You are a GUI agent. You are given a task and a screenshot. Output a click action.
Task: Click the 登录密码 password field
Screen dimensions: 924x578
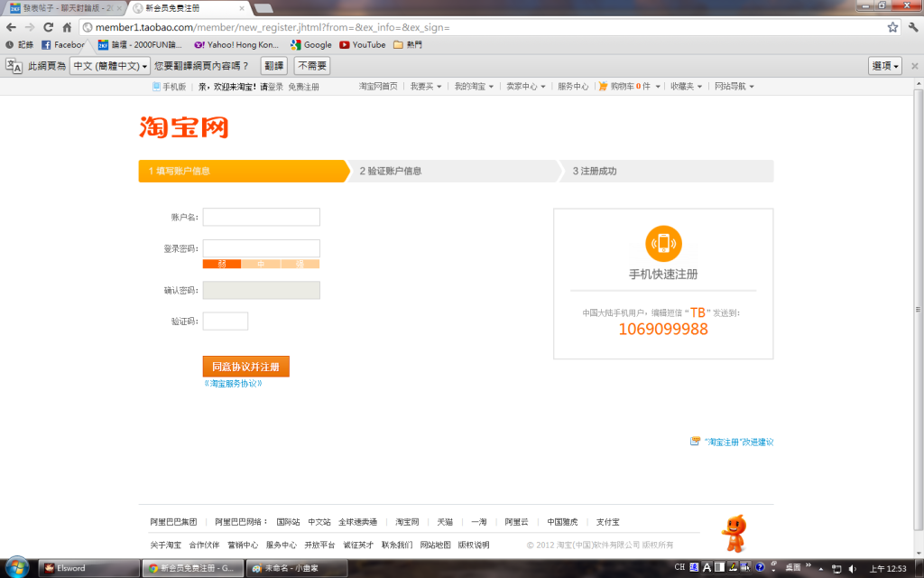261,248
